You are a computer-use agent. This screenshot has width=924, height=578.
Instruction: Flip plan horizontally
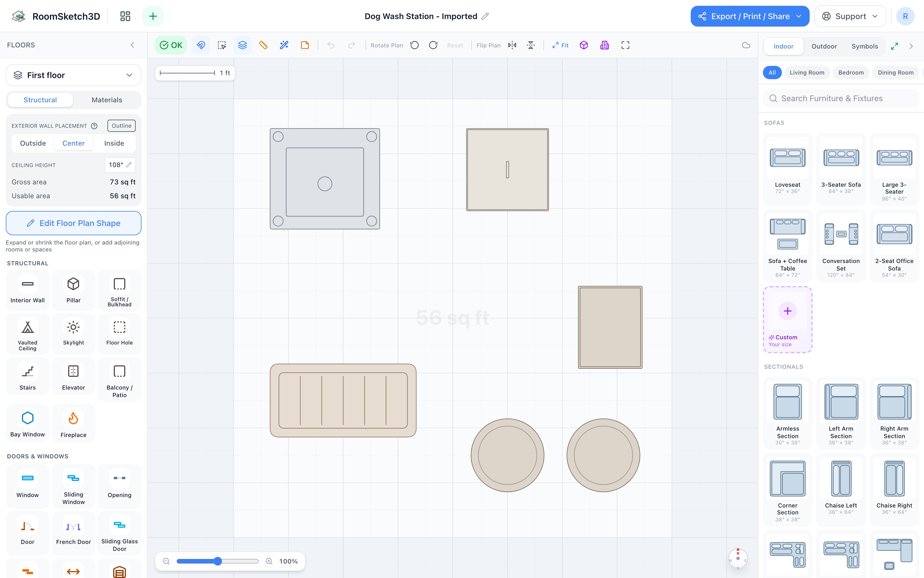(513, 45)
